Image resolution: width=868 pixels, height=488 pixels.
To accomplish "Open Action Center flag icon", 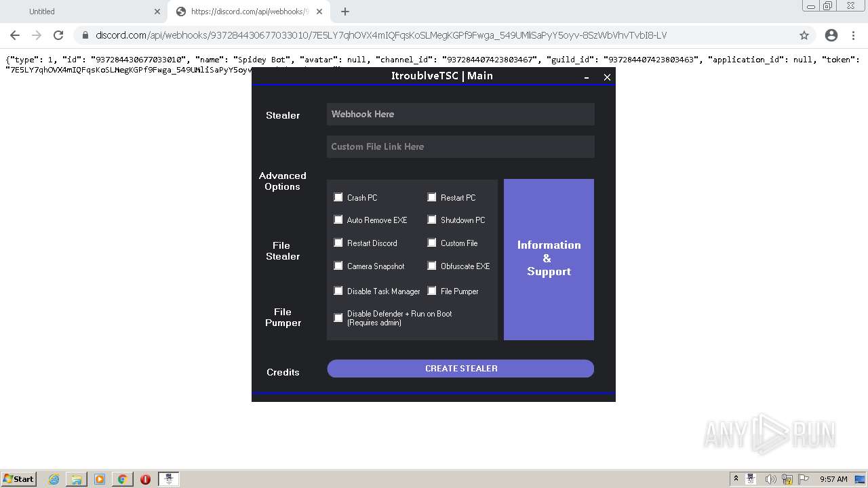I will (x=803, y=479).
